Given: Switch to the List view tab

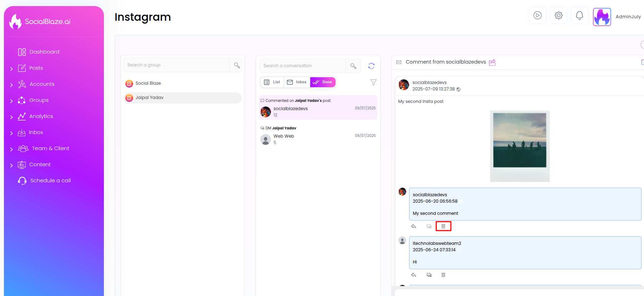Looking at the screenshot, I should pyautogui.click(x=272, y=82).
